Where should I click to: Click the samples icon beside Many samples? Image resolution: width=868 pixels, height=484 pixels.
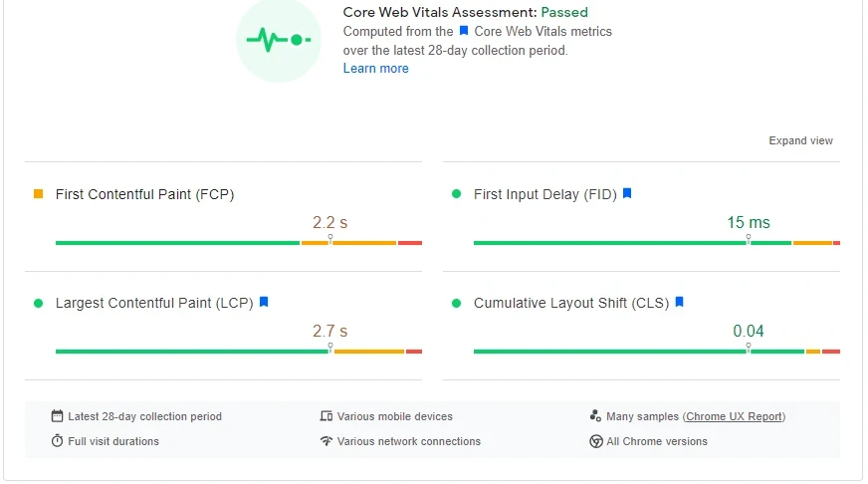pyautogui.click(x=595, y=416)
